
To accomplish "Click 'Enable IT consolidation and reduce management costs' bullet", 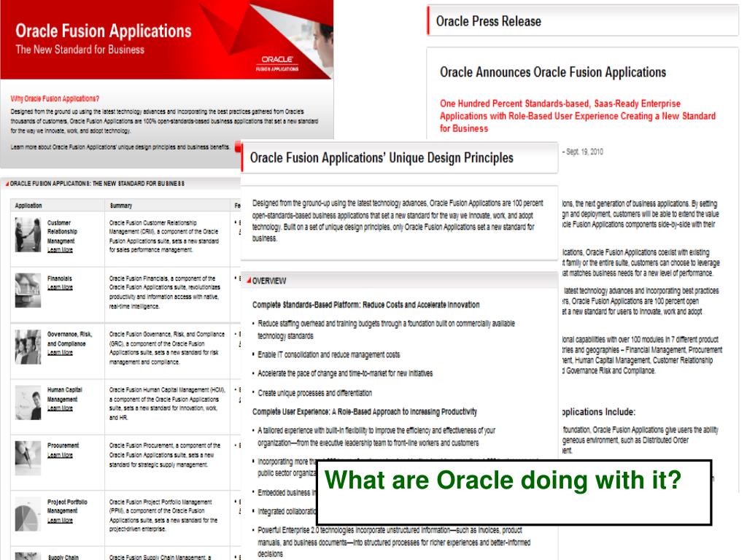I will click(329, 355).
